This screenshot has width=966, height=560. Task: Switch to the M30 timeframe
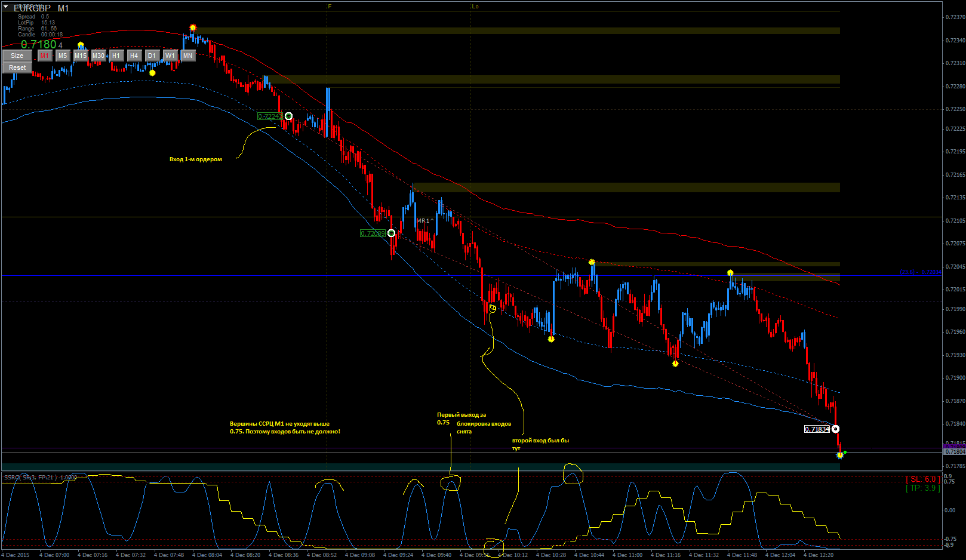(x=99, y=56)
